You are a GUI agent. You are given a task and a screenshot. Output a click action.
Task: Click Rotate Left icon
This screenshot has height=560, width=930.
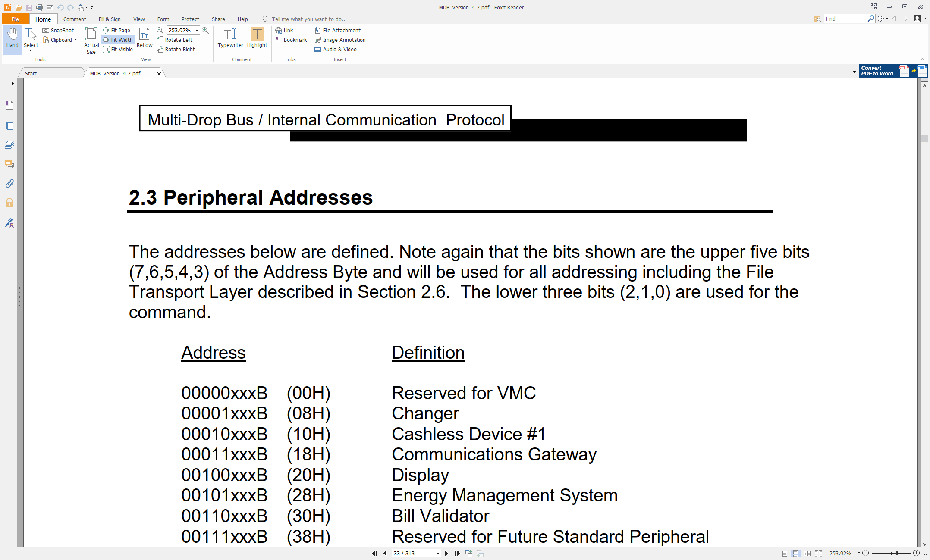[x=160, y=40]
